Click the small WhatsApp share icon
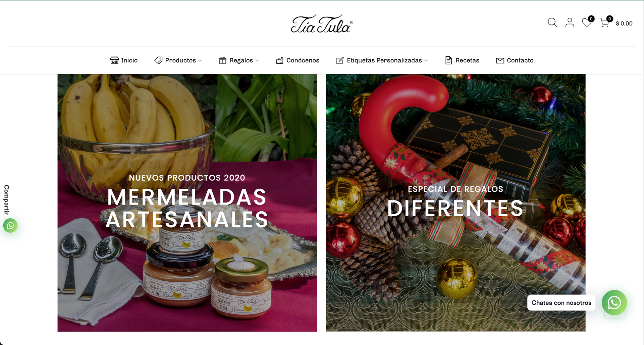The height and width of the screenshot is (345, 644). coord(10,226)
